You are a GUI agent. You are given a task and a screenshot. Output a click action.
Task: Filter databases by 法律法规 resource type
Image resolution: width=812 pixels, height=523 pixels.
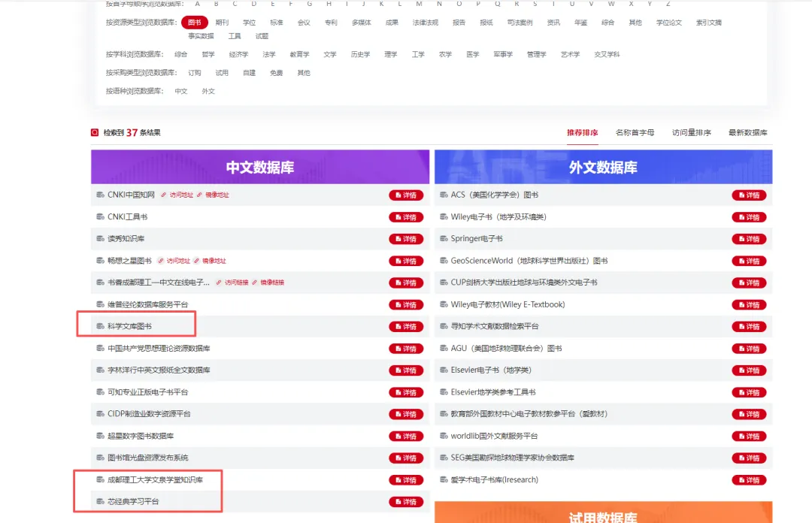click(x=425, y=23)
